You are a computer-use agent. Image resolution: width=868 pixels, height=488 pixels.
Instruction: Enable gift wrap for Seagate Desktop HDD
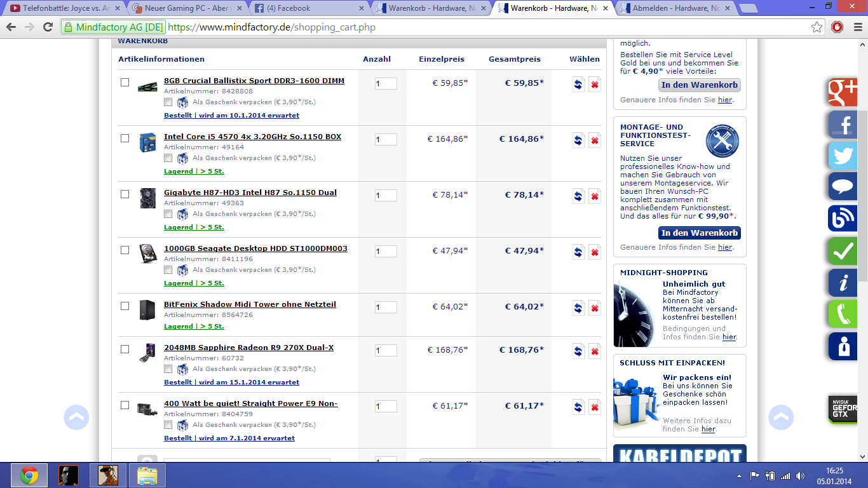click(168, 269)
